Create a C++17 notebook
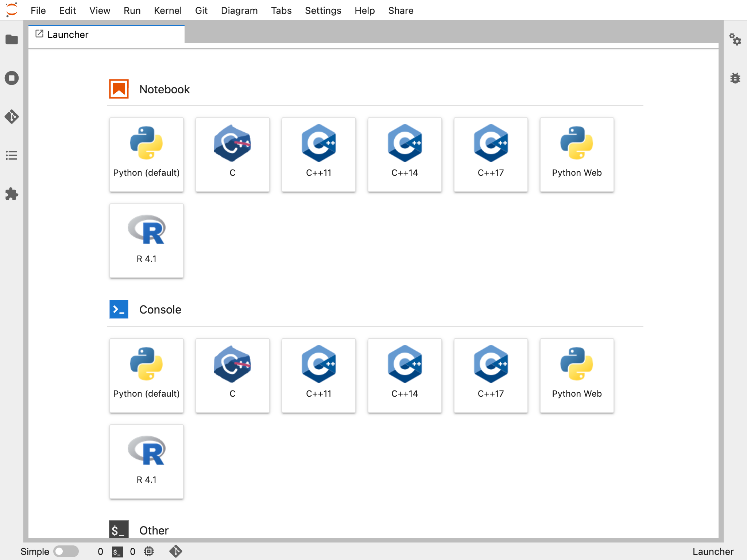The height and width of the screenshot is (560, 747). (x=491, y=155)
